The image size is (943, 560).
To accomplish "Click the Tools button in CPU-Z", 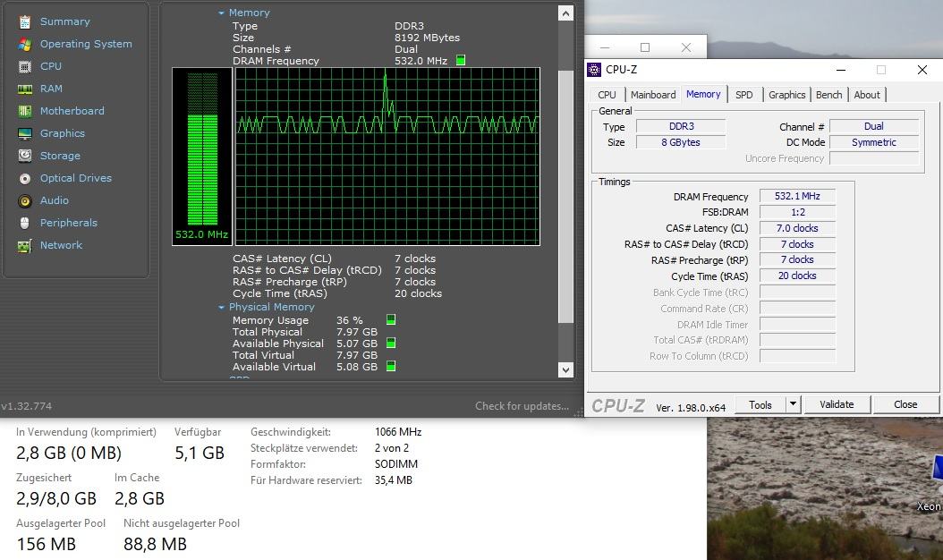I will click(x=760, y=405).
